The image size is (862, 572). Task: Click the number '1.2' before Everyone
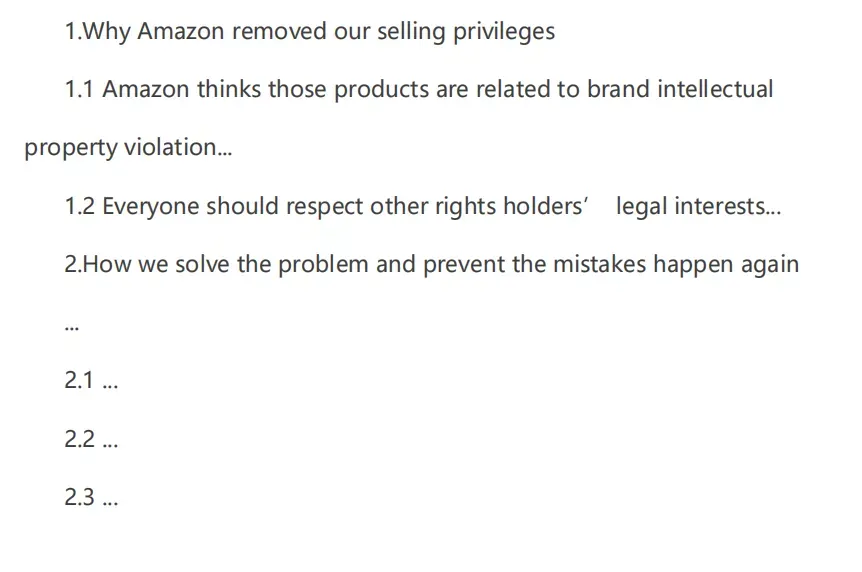coord(80,207)
